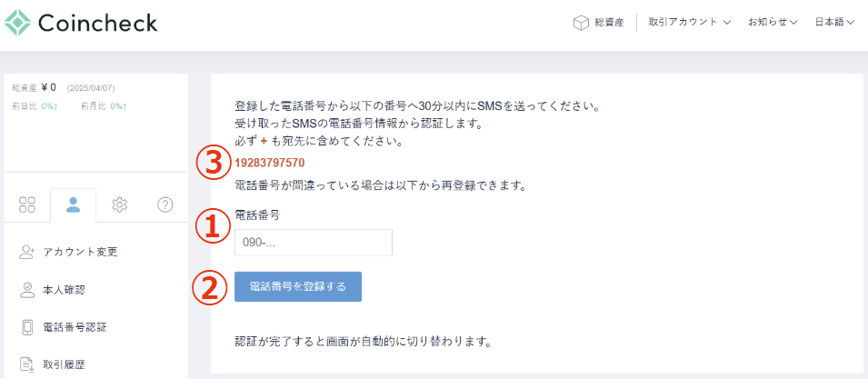Focus the 電話番号 input field
The height and width of the screenshot is (379, 868).
[x=314, y=243]
